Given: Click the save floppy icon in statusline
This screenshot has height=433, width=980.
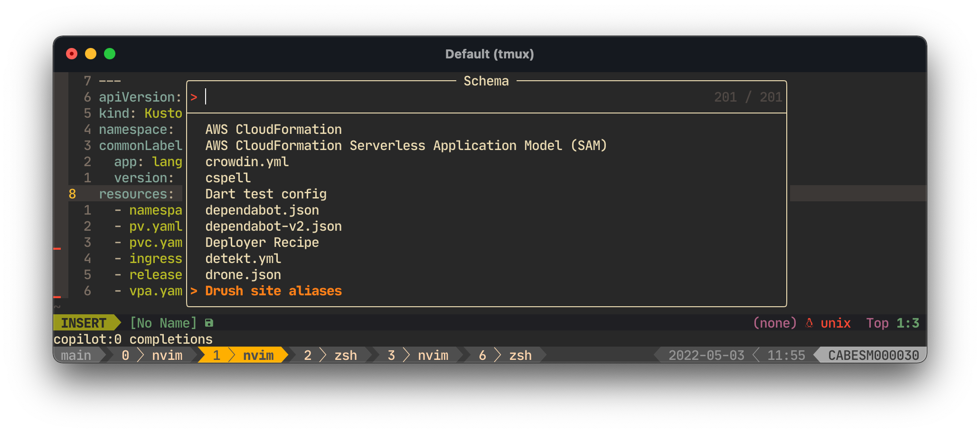Looking at the screenshot, I should (x=209, y=323).
